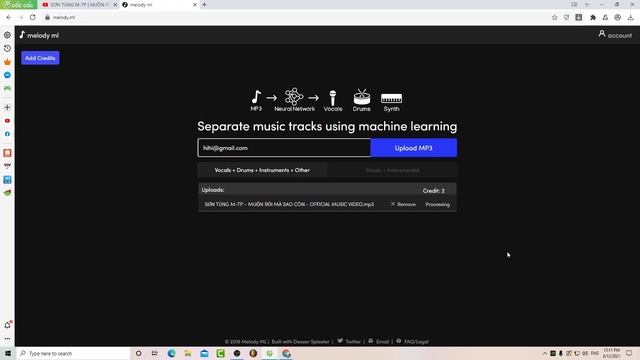Open the sidebar Messenger icon

pyautogui.click(x=7, y=75)
